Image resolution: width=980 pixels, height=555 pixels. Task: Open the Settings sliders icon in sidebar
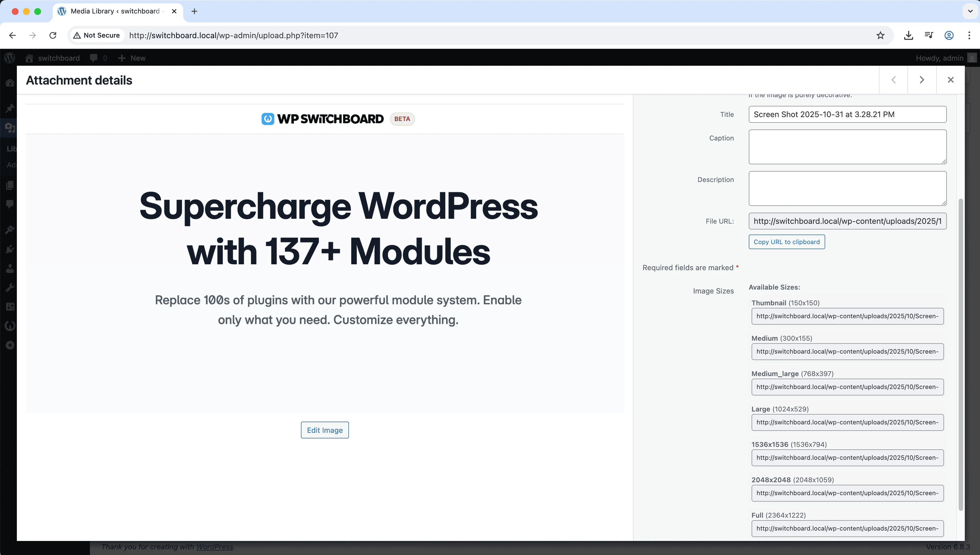10,306
